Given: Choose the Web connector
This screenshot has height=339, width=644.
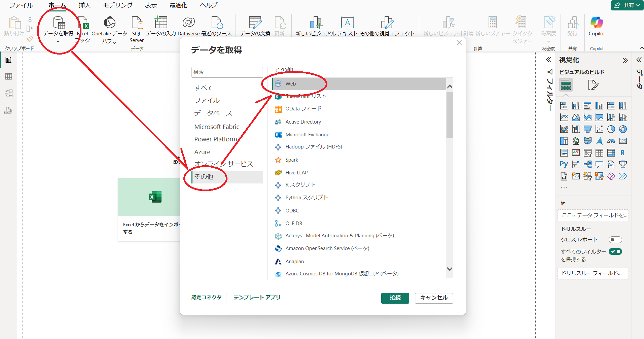Looking at the screenshot, I should (x=359, y=84).
